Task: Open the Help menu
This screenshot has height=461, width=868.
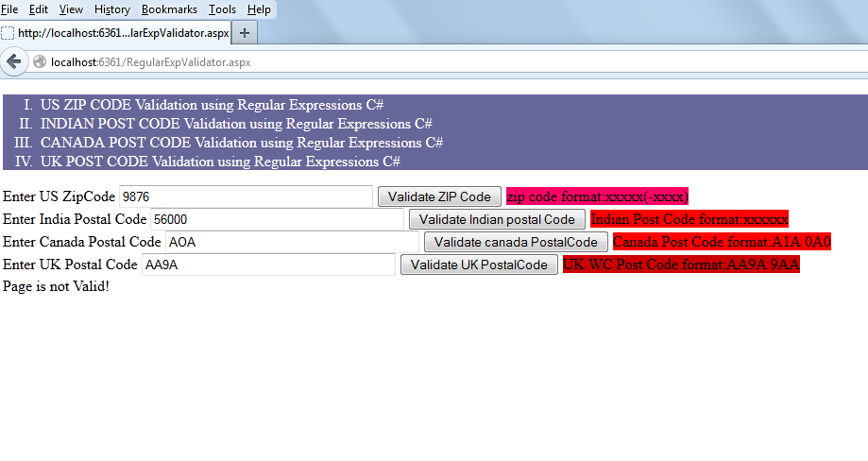Action: click(259, 9)
